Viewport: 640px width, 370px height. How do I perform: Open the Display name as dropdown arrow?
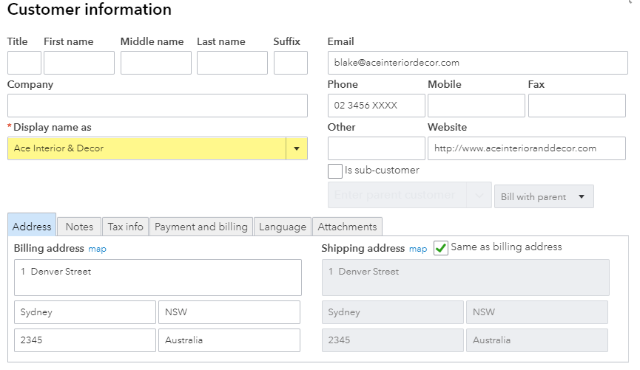(x=297, y=148)
